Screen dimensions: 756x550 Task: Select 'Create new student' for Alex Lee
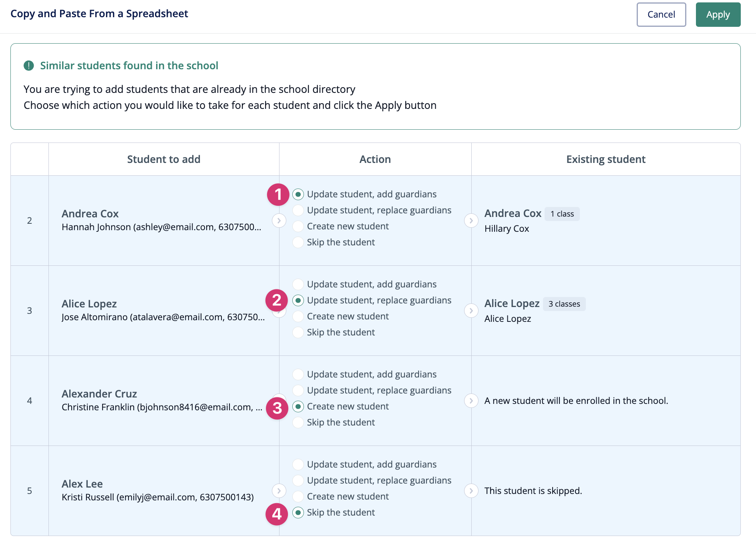click(x=298, y=496)
